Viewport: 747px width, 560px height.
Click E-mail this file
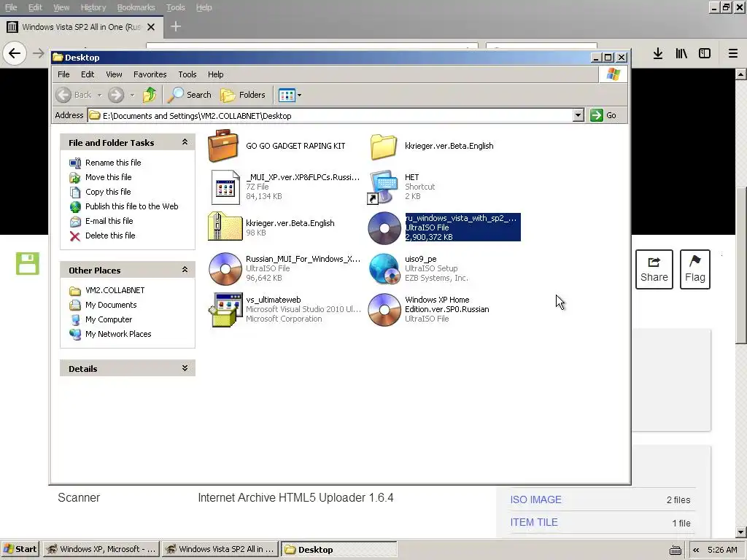pyautogui.click(x=109, y=221)
